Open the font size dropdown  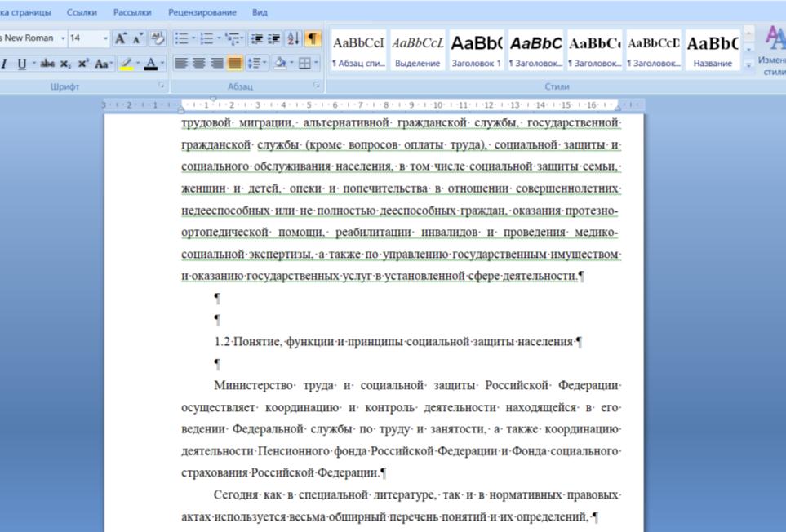[x=105, y=38]
